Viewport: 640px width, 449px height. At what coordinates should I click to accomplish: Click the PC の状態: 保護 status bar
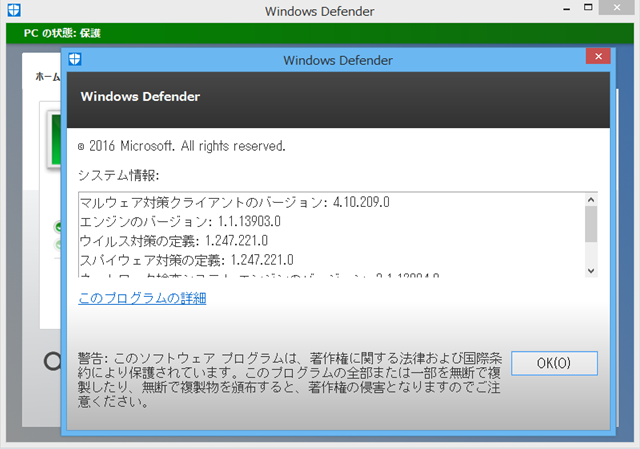pos(62,33)
